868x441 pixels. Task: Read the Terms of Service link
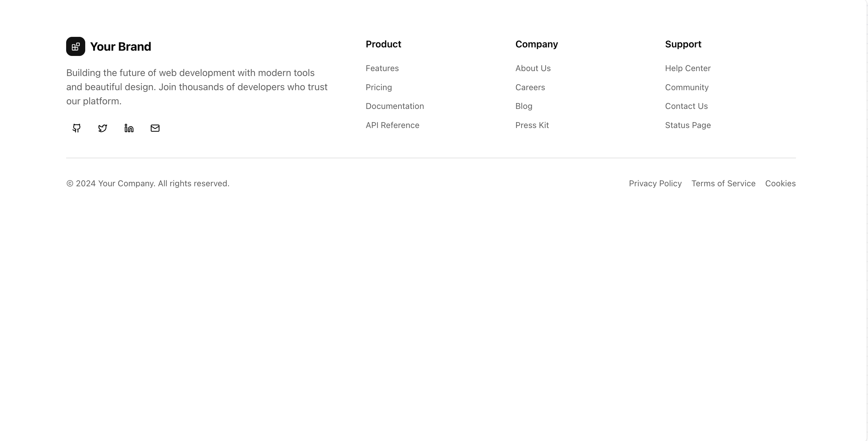click(724, 184)
